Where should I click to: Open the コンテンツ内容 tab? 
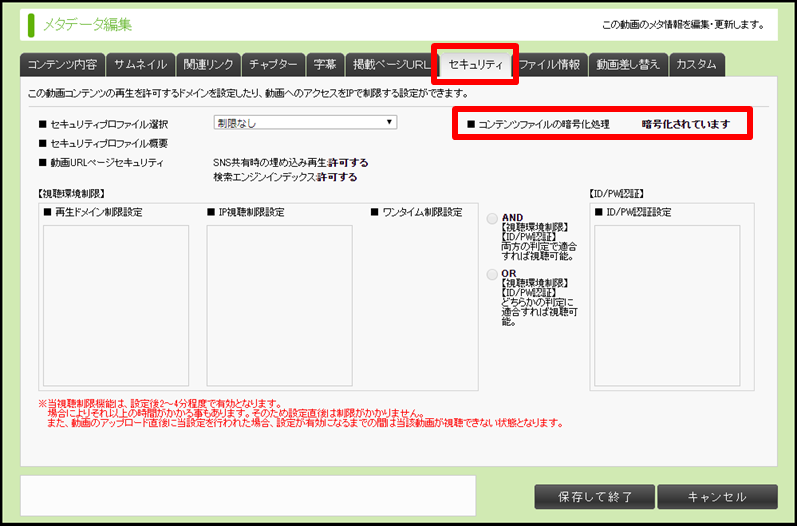(x=62, y=64)
